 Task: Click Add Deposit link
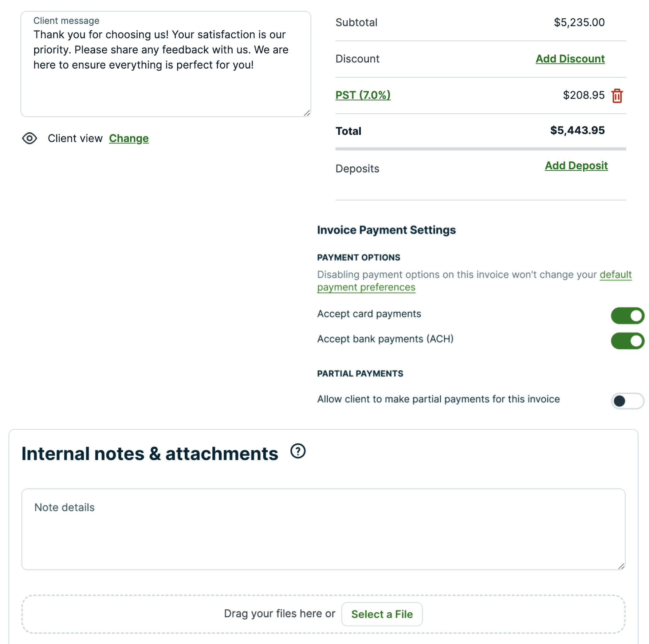[576, 166]
